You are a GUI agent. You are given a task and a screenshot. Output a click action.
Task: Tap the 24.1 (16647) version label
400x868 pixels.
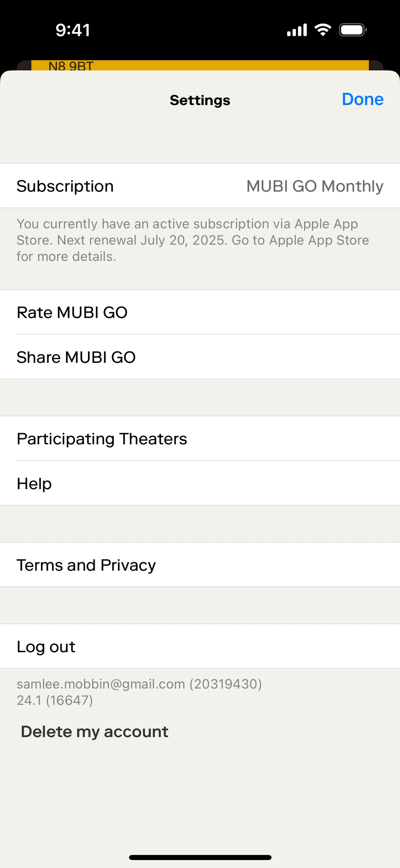(x=55, y=700)
